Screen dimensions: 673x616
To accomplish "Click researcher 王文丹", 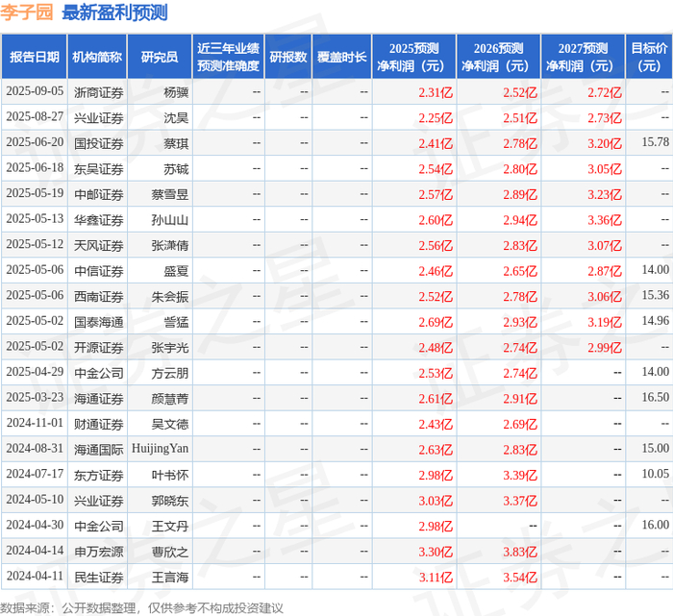I will tap(170, 527).
